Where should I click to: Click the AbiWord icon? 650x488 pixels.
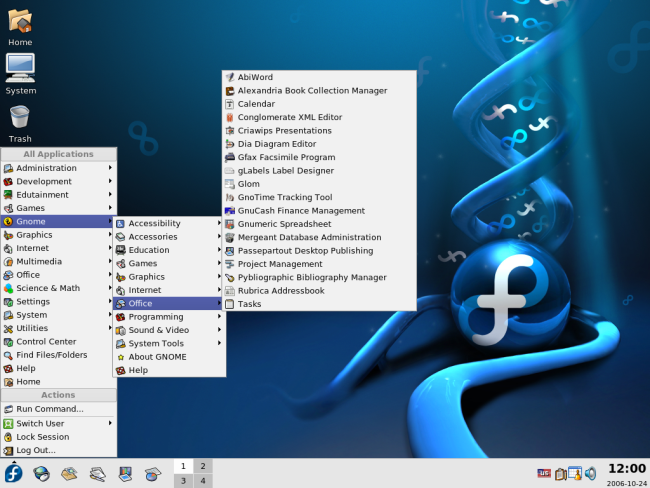pyautogui.click(x=230, y=77)
